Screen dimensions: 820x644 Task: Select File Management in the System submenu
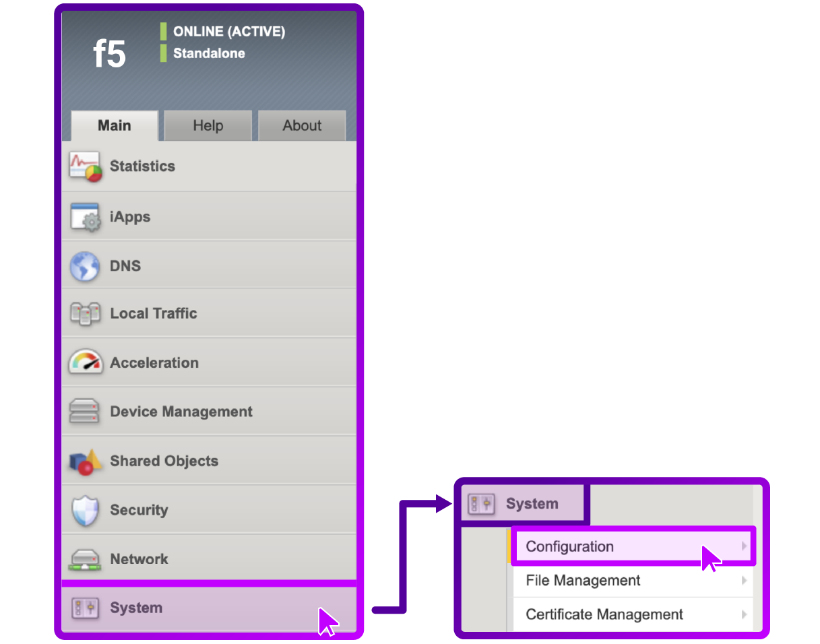point(633,581)
